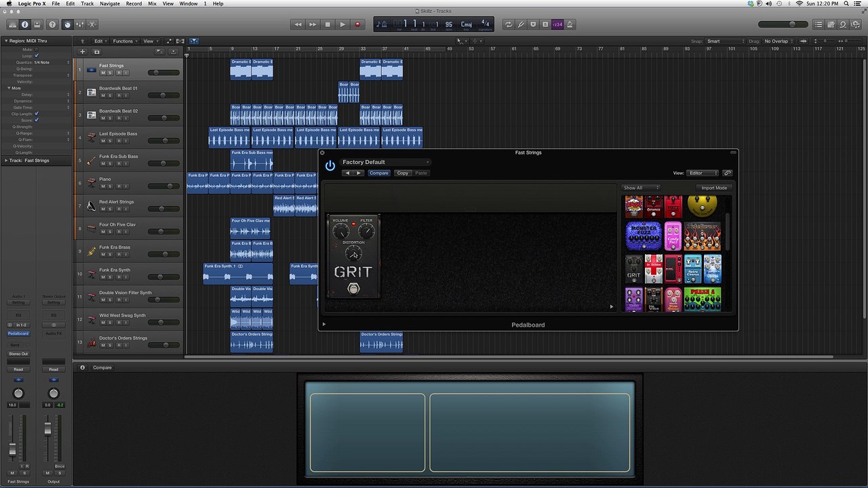Solo the Boardwalk Beat 01 track

click(111, 96)
